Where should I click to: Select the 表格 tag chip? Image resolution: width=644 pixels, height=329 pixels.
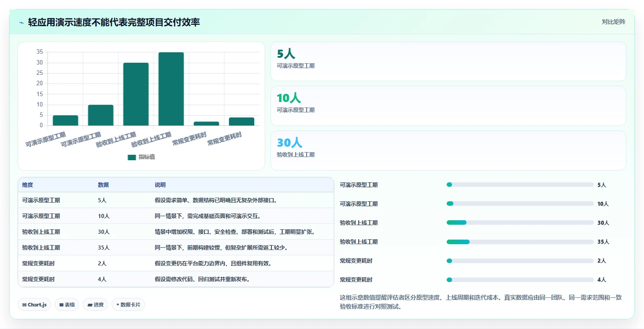[x=67, y=305]
